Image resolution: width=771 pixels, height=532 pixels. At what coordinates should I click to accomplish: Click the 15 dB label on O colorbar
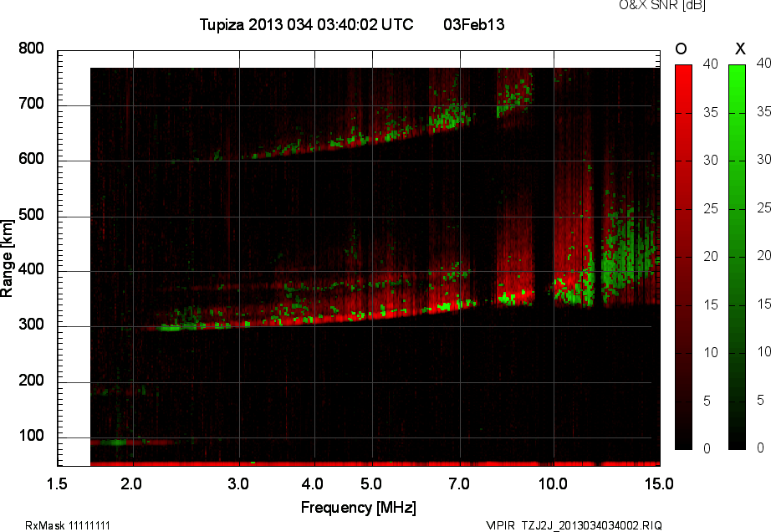click(x=711, y=304)
